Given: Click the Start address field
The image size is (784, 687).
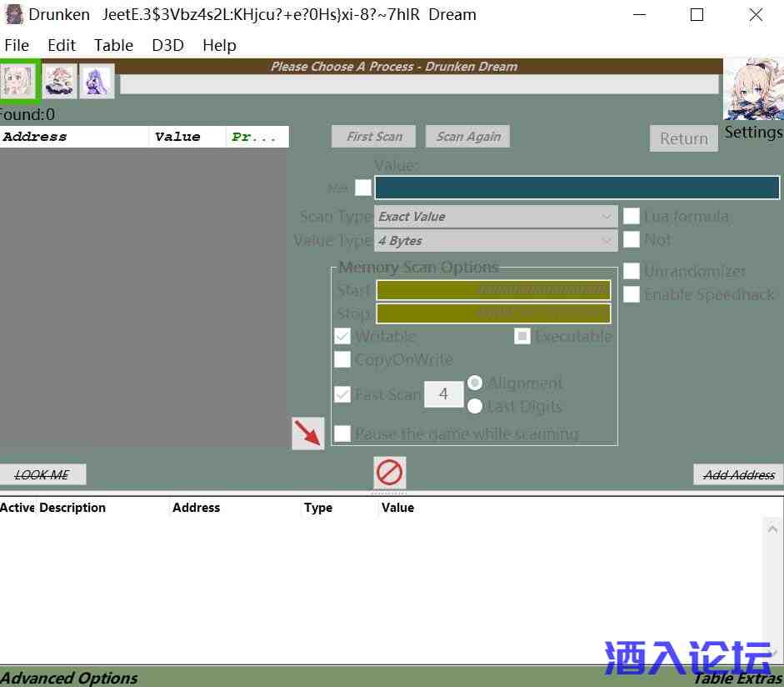Looking at the screenshot, I should click(x=493, y=290).
